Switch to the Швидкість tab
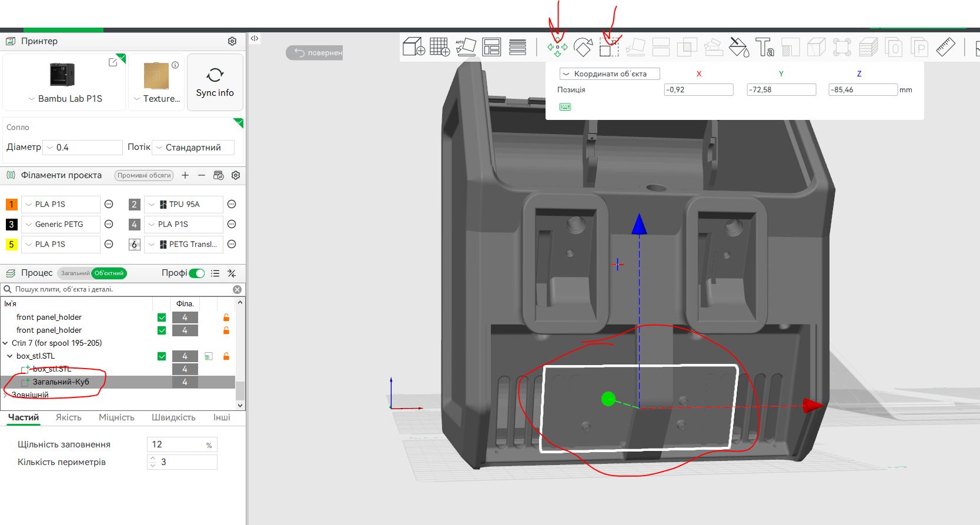 click(x=173, y=417)
